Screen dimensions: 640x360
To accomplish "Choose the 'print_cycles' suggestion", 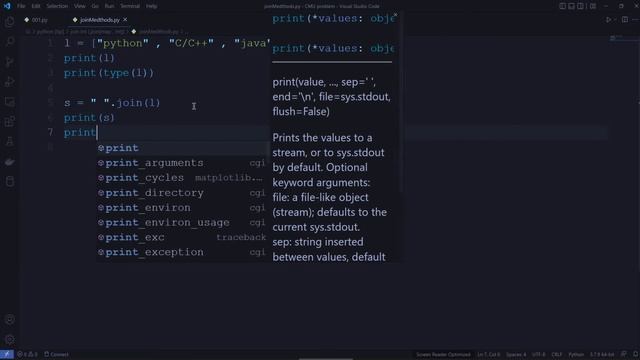I will pyautogui.click(x=183, y=178).
